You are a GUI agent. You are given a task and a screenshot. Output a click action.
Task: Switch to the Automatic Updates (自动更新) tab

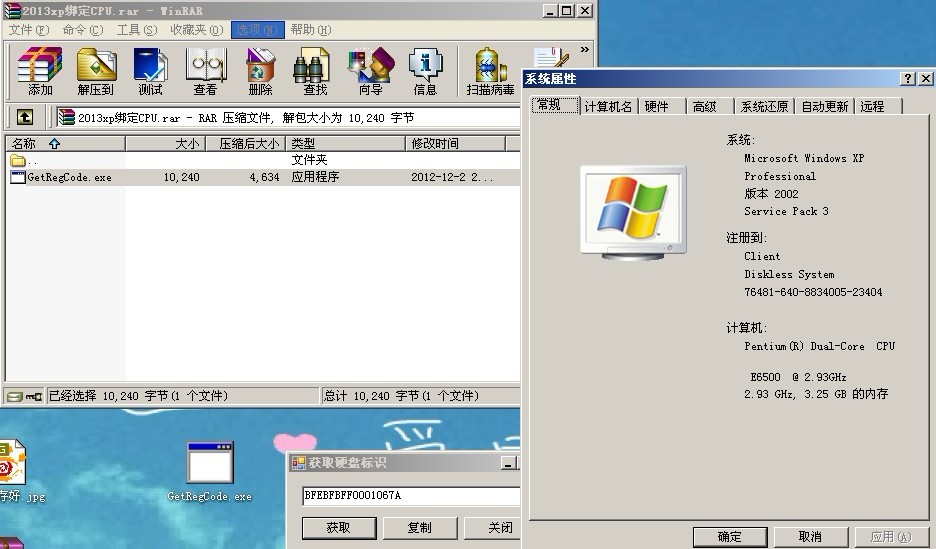click(x=824, y=106)
